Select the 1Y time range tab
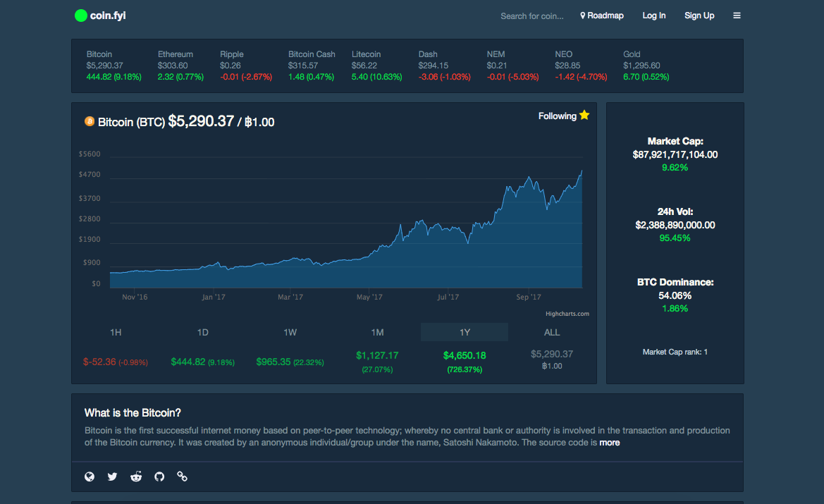This screenshot has height=504, width=824. point(465,332)
